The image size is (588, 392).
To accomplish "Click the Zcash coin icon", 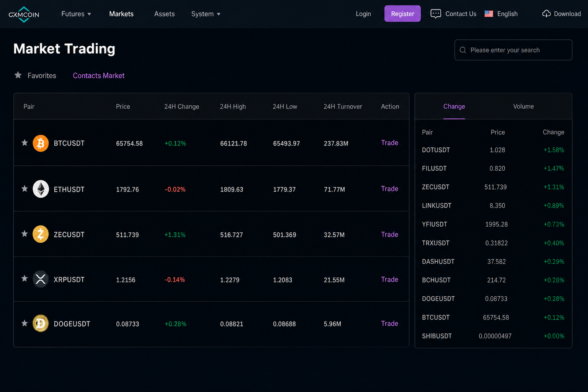I will coord(41,234).
